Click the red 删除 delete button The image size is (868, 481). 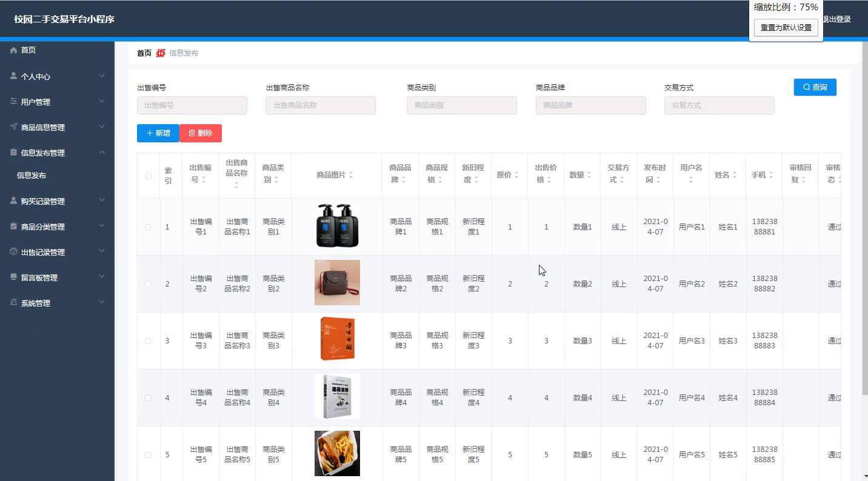click(x=201, y=133)
